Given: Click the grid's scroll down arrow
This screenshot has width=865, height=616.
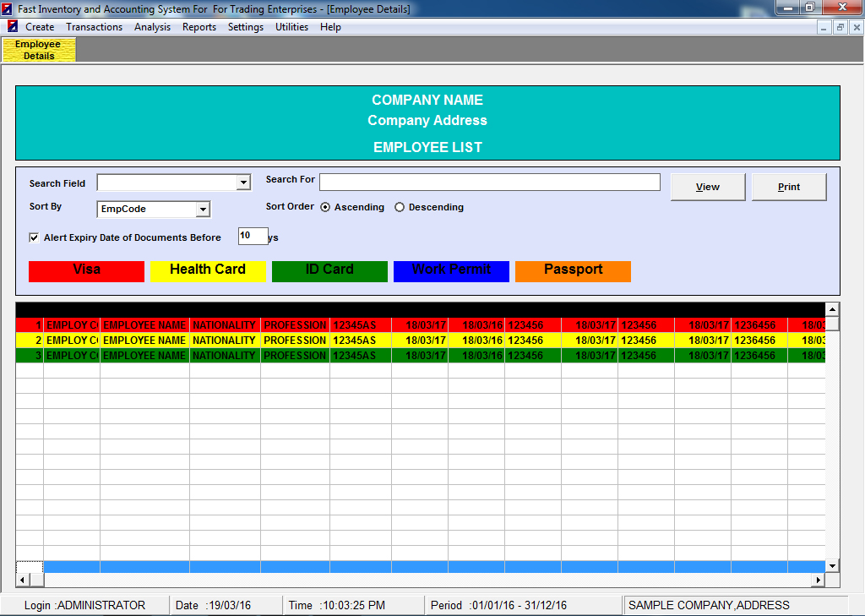Looking at the screenshot, I should tap(832, 565).
